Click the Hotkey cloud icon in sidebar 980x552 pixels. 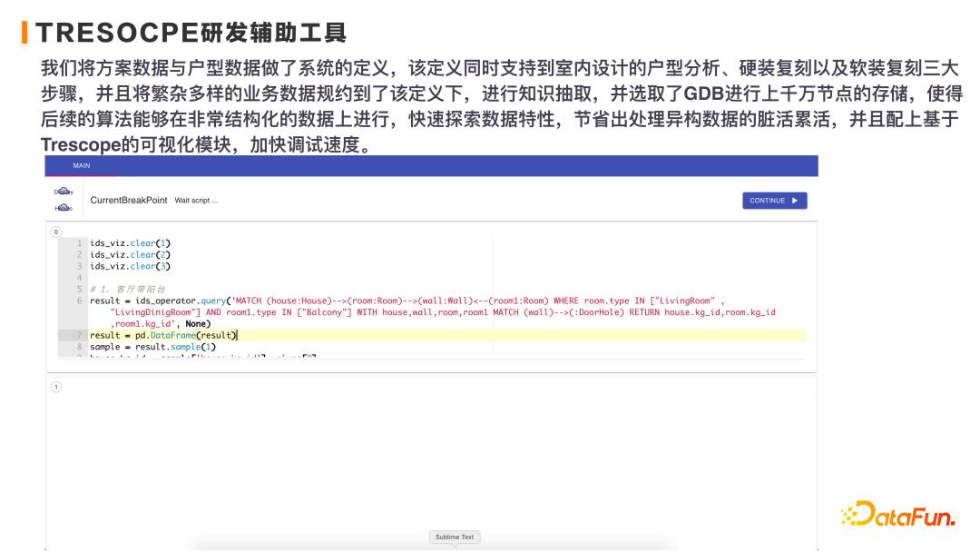tap(64, 208)
